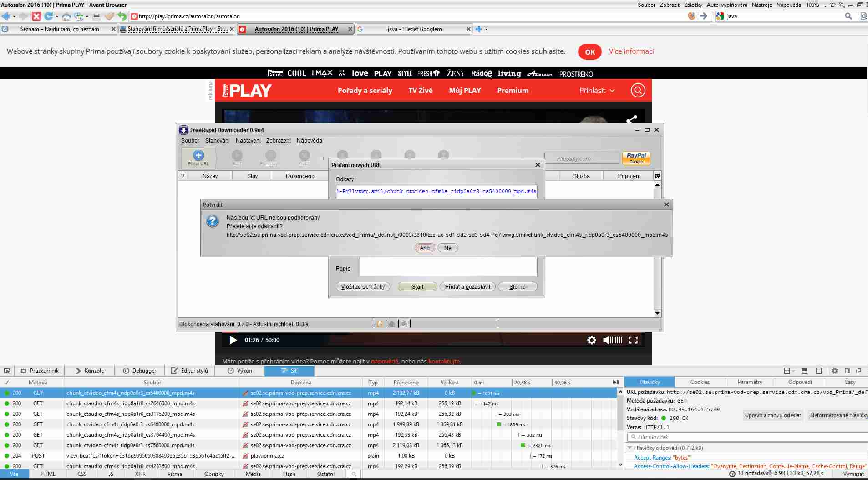Click Storno in the Přidání nových URL dialog
The width and height of the screenshot is (868, 480).
click(x=518, y=287)
